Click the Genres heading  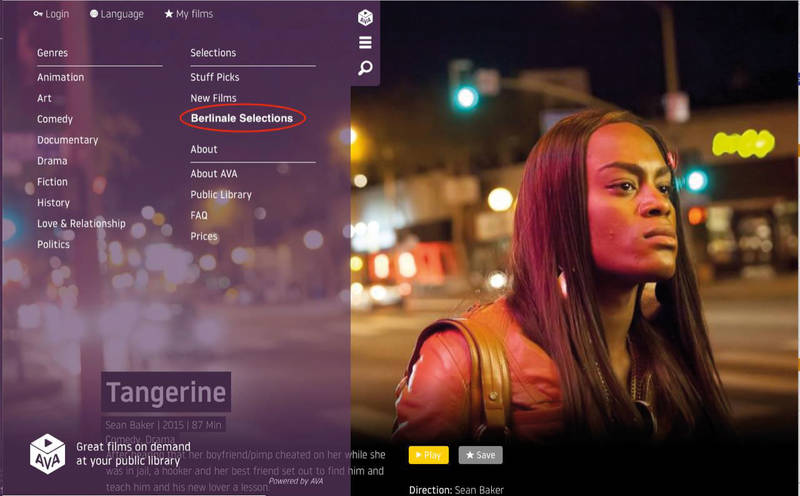coord(53,53)
